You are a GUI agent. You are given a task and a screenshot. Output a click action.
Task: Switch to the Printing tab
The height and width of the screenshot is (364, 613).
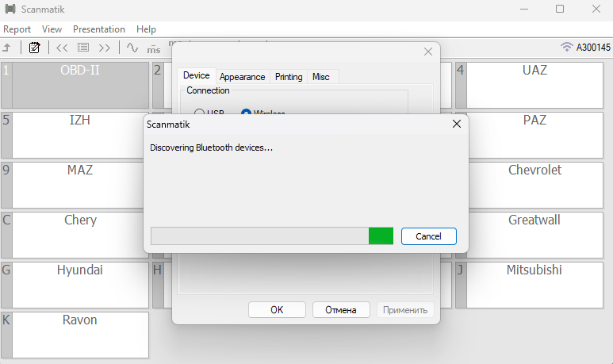click(x=289, y=77)
